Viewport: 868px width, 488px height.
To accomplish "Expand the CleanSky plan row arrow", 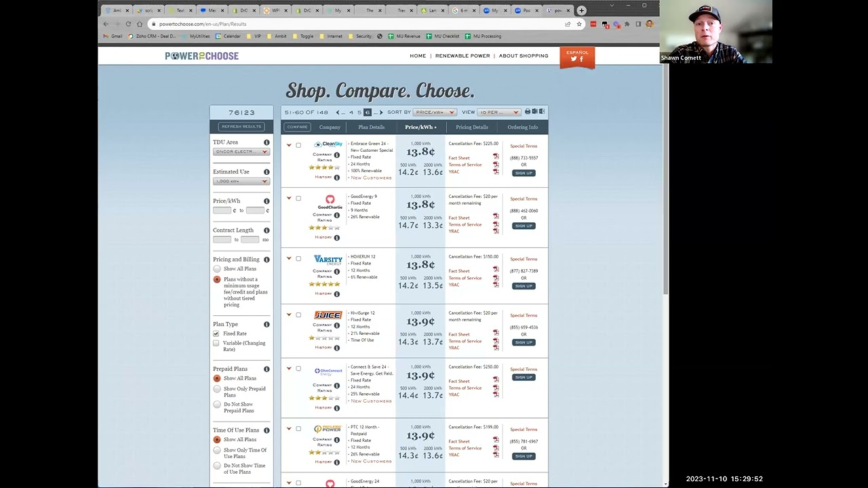I will coord(289,145).
